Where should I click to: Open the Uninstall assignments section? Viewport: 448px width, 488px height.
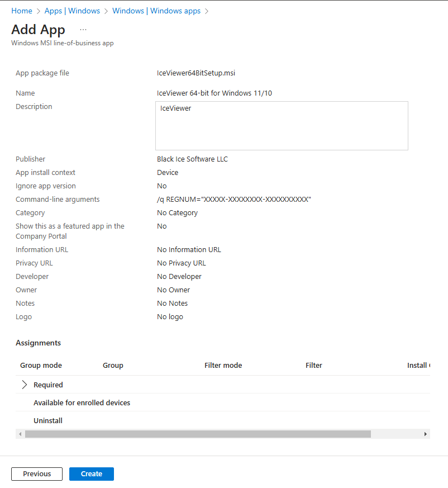(x=47, y=420)
